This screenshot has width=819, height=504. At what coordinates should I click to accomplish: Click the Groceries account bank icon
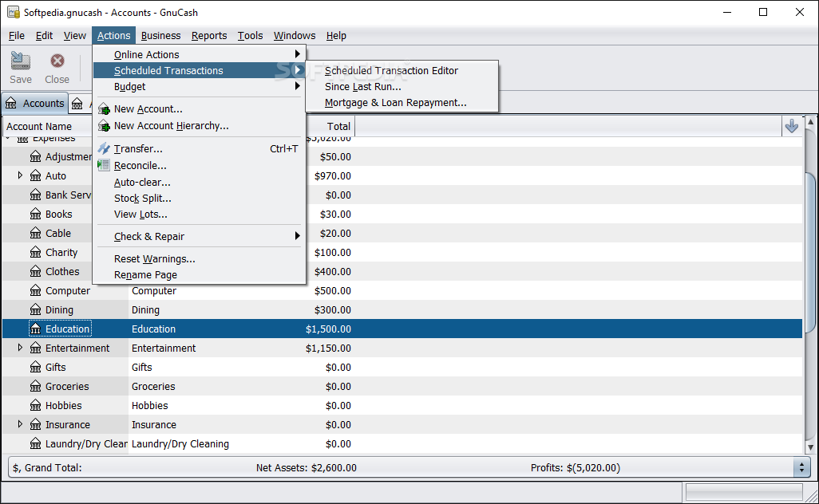click(35, 387)
